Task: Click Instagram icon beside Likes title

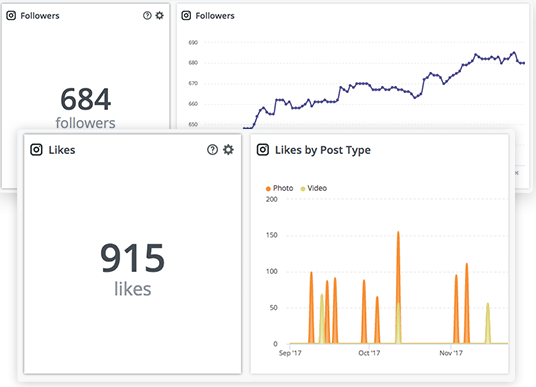Action: [36, 150]
